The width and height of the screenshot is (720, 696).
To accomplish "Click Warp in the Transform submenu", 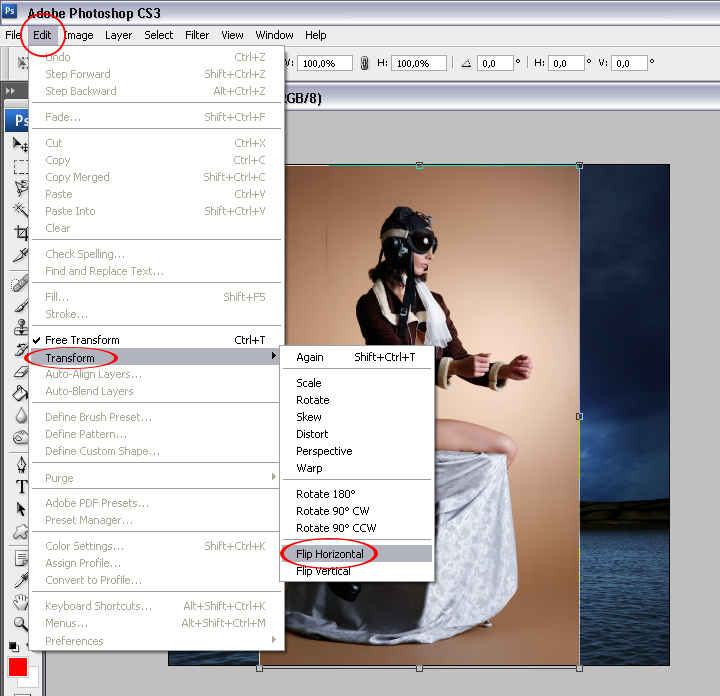I will (x=309, y=468).
